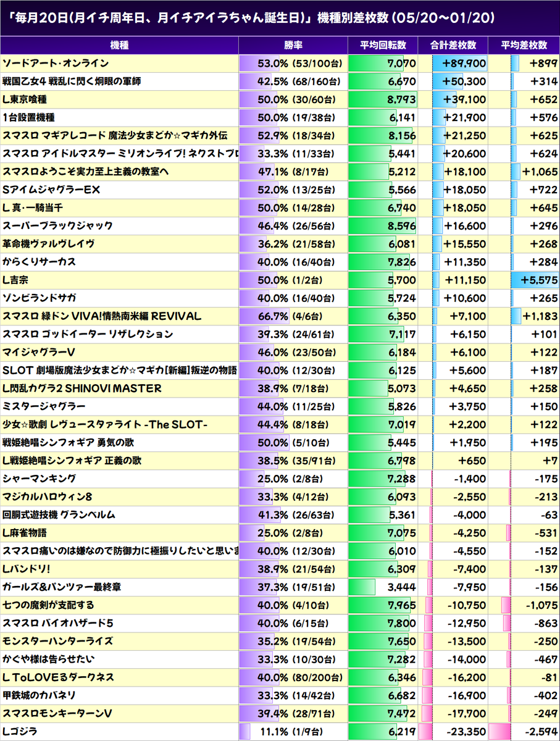Screen dimensions: 560x741
Task: Click スマスロ アイドルマスター ミリオンライブ name
Action: pos(120,153)
